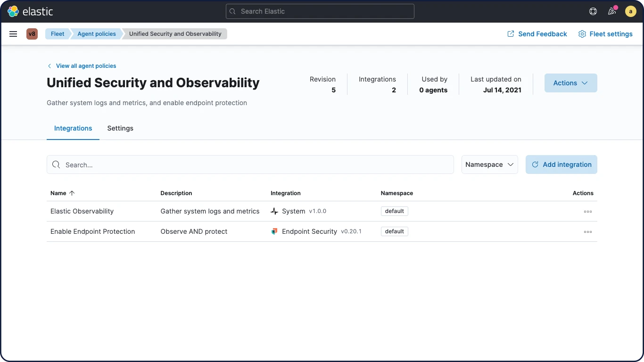
Task: Switch to the Settings tab
Action: pyautogui.click(x=120, y=128)
